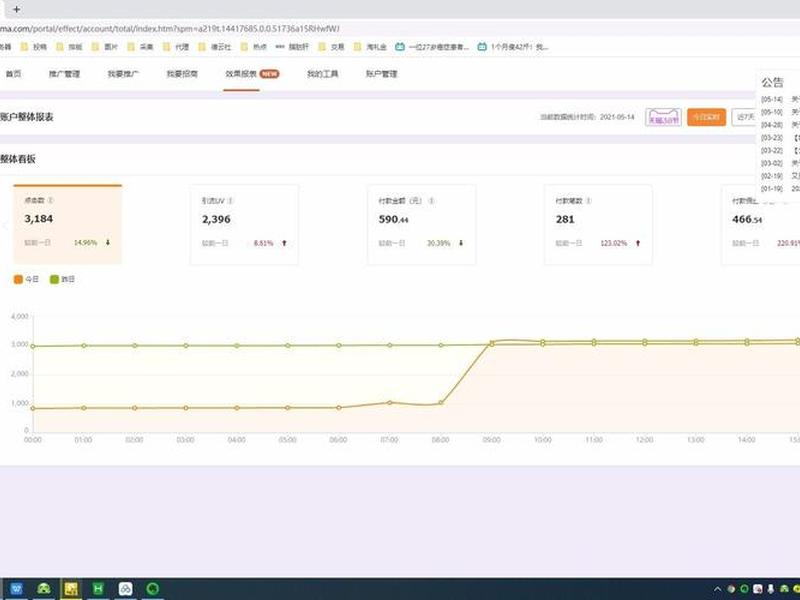Open the green circular browser taskbar icon
Viewport: 800px width, 600px height.
[x=153, y=589]
